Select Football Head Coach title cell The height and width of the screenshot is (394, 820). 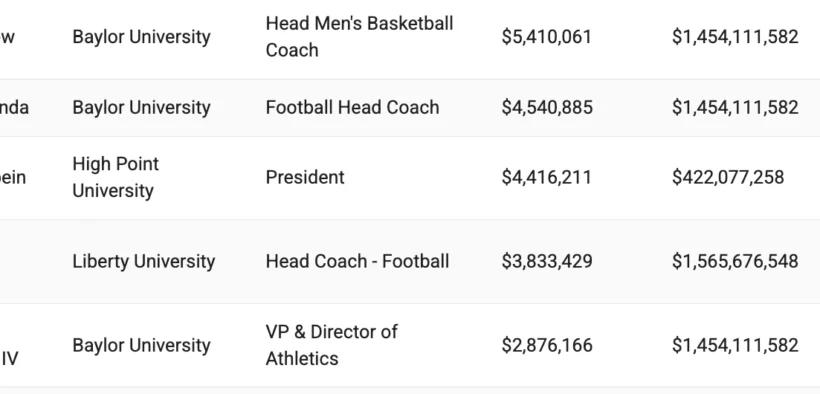tap(352, 107)
